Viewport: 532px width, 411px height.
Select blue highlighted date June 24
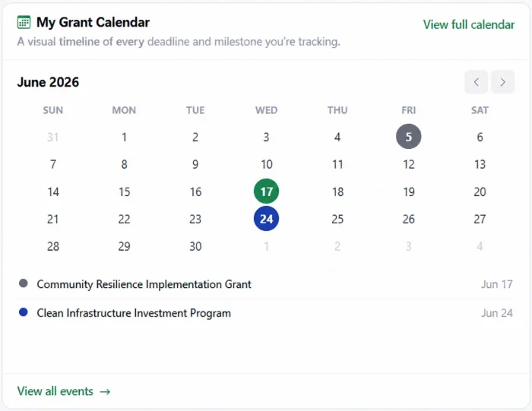(266, 219)
